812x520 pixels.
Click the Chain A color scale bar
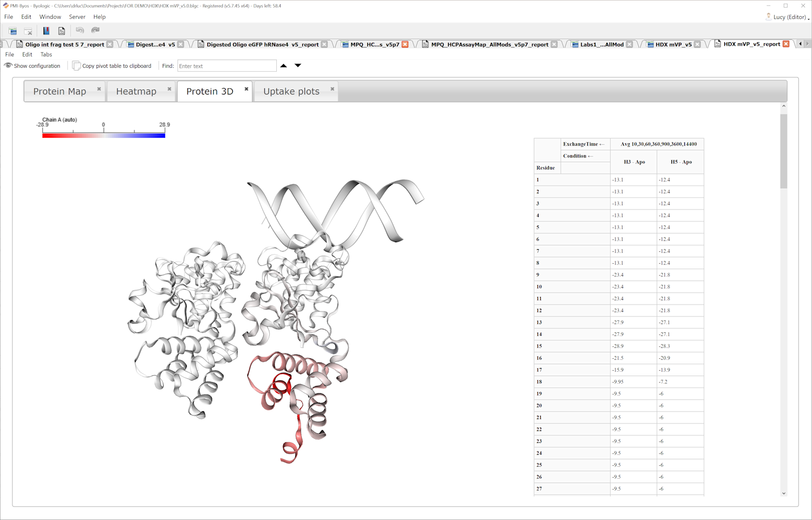104,136
